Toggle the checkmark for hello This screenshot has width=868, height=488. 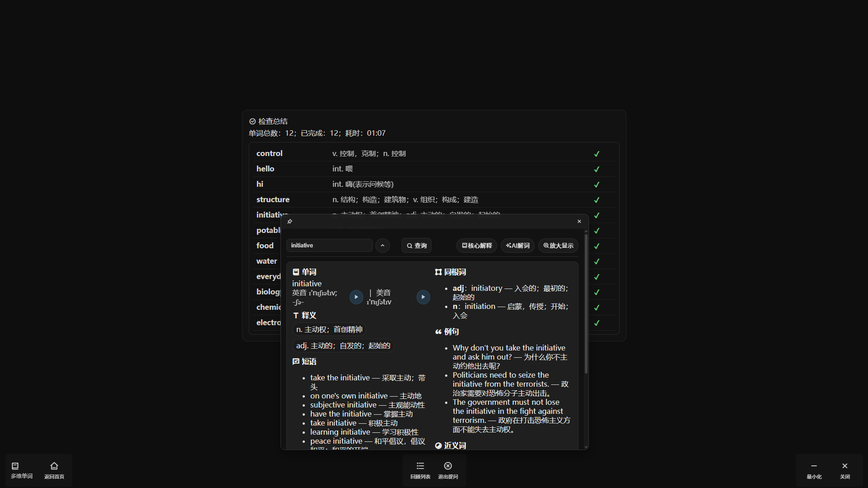pyautogui.click(x=597, y=169)
